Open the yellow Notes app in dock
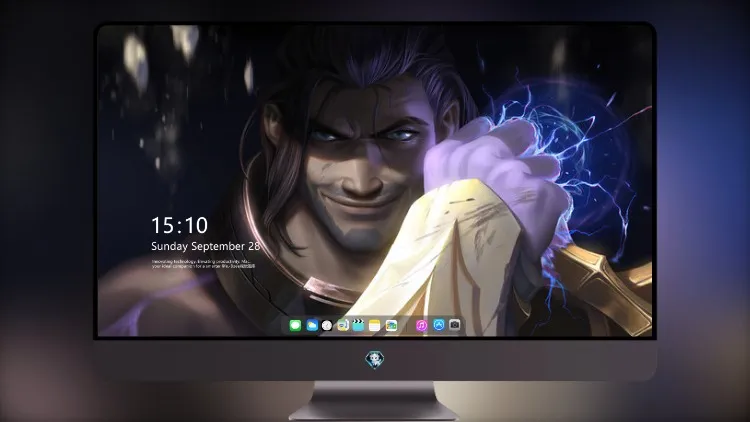 [x=375, y=325]
